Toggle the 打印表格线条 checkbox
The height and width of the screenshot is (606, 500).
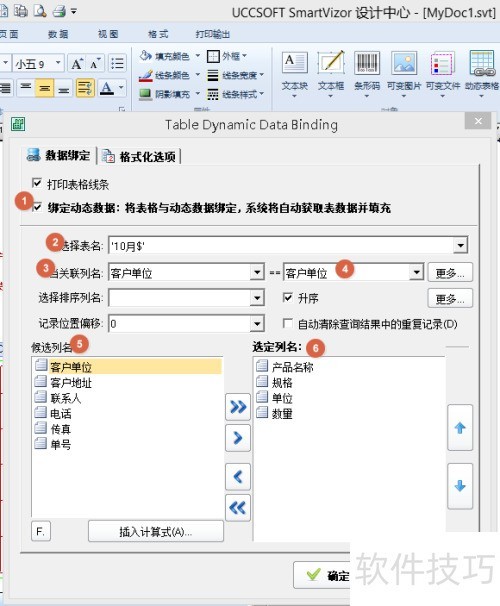point(37,183)
